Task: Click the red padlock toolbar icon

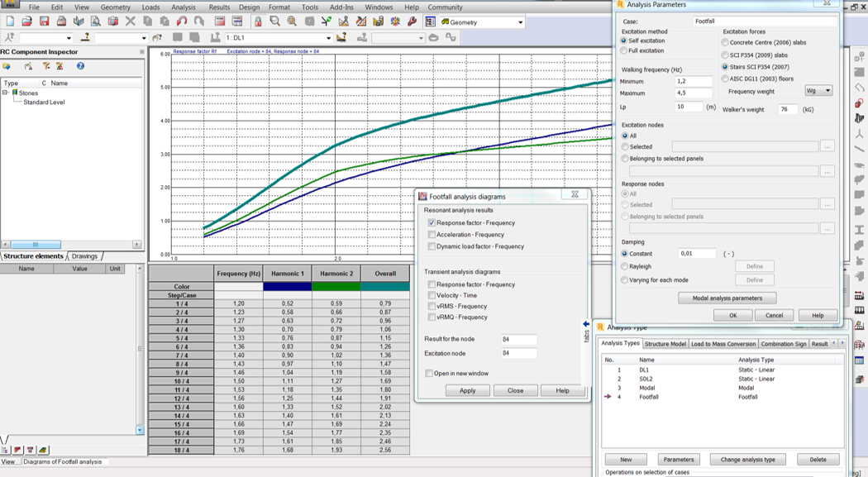Action: [258, 21]
